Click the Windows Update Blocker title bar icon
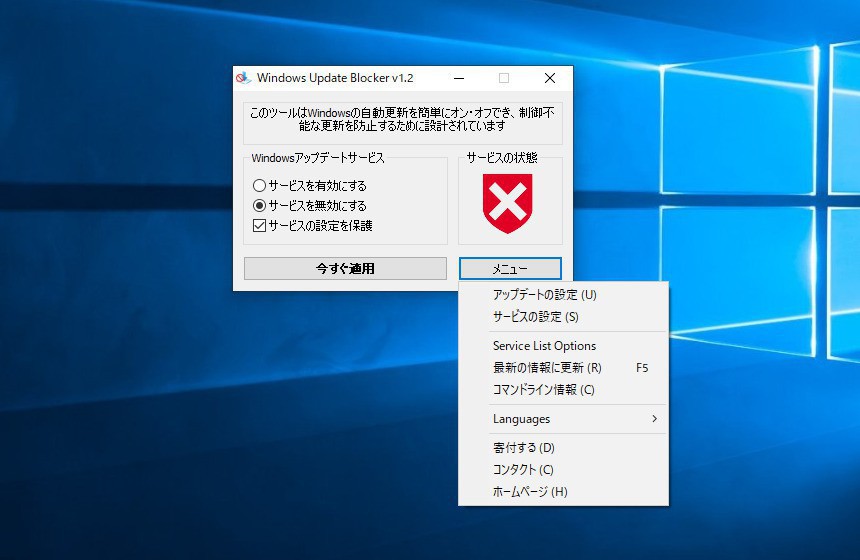This screenshot has height=560, width=860. [243, 78]
